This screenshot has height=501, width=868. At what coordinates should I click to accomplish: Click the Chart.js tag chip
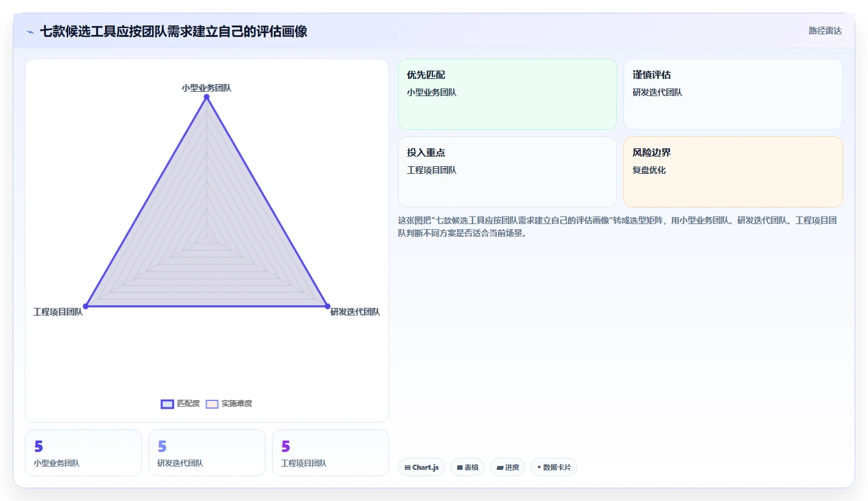click(421, 467)
